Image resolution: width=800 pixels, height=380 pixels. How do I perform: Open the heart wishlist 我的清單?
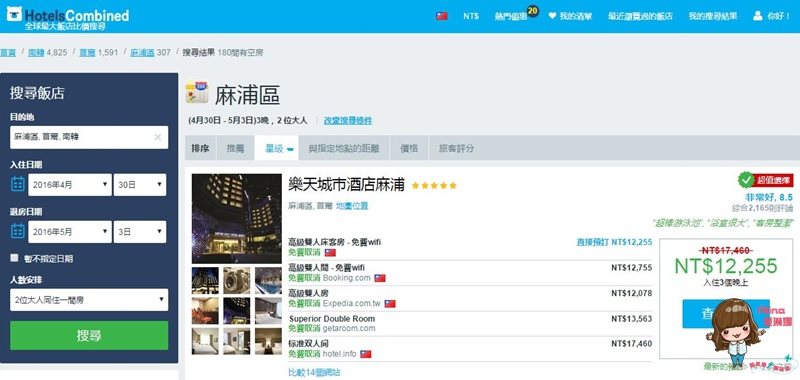[570, 16]
